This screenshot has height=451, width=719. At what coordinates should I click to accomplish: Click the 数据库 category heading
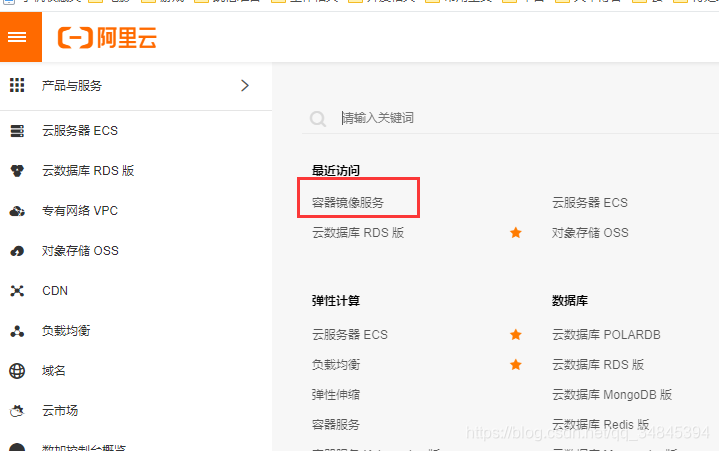pyautogui.click(x=570, y=301)
